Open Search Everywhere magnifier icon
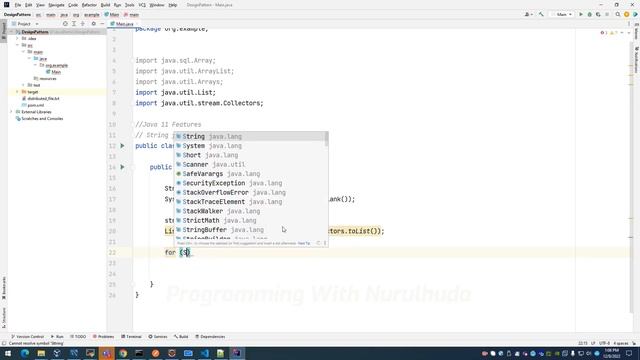 point(618,14)
